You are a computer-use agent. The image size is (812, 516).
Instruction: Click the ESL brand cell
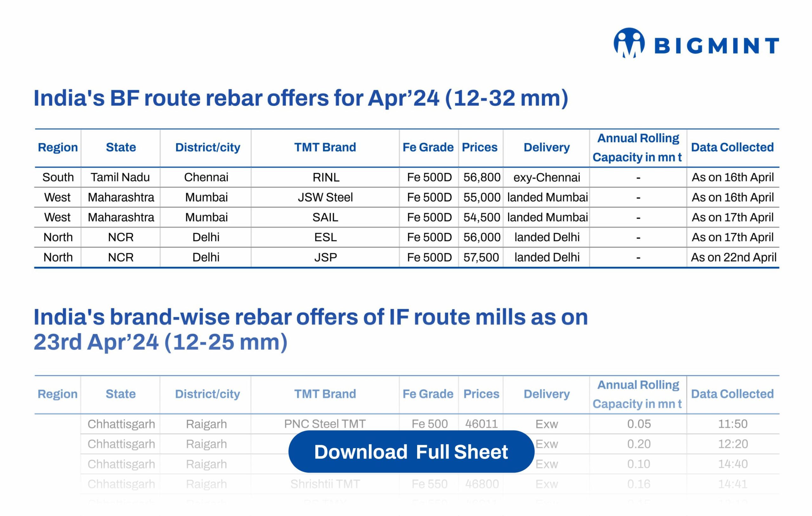(x=325, y=238)
